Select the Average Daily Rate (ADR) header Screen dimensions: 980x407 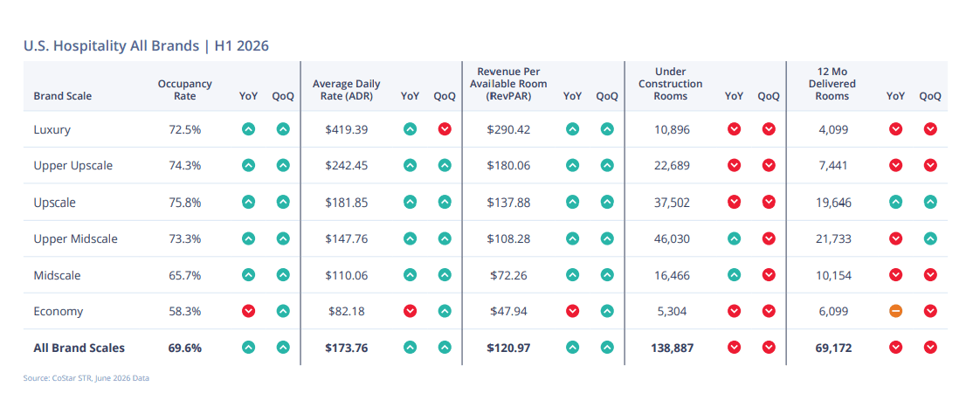click(346, 90)
